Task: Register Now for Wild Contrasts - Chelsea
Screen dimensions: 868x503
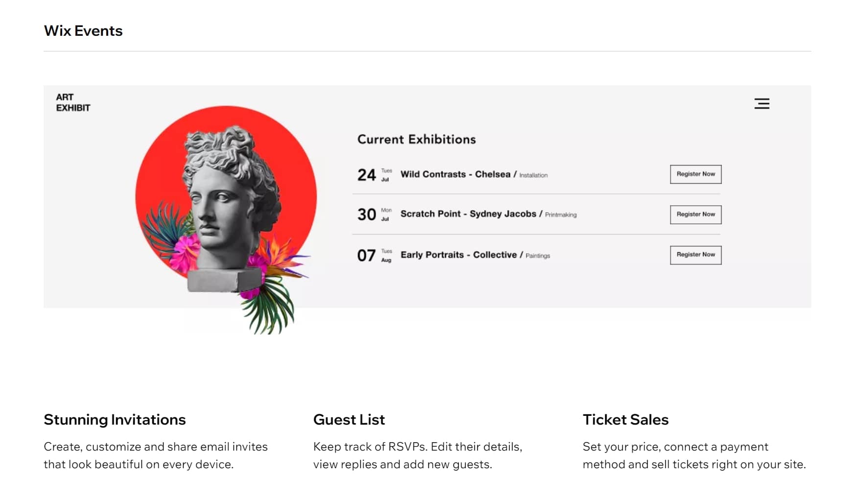Action: tap(695, 174)
